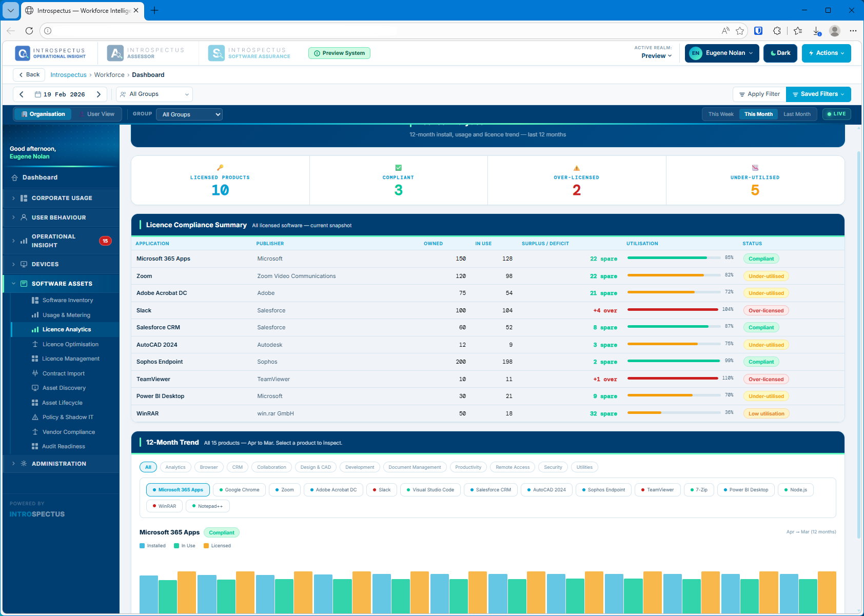Open the GROUP All Groups select box

tap(189, 115)
